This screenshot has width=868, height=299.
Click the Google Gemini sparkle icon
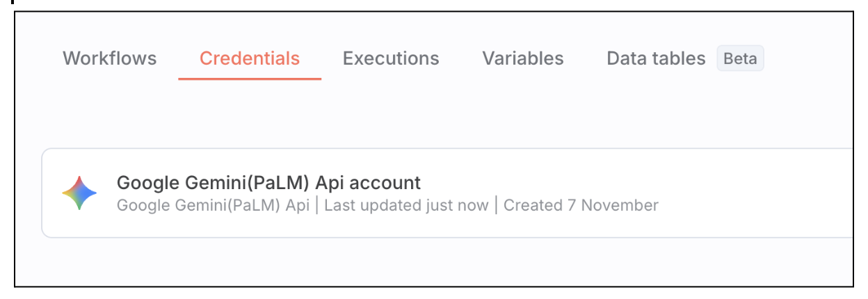point(79,193)
